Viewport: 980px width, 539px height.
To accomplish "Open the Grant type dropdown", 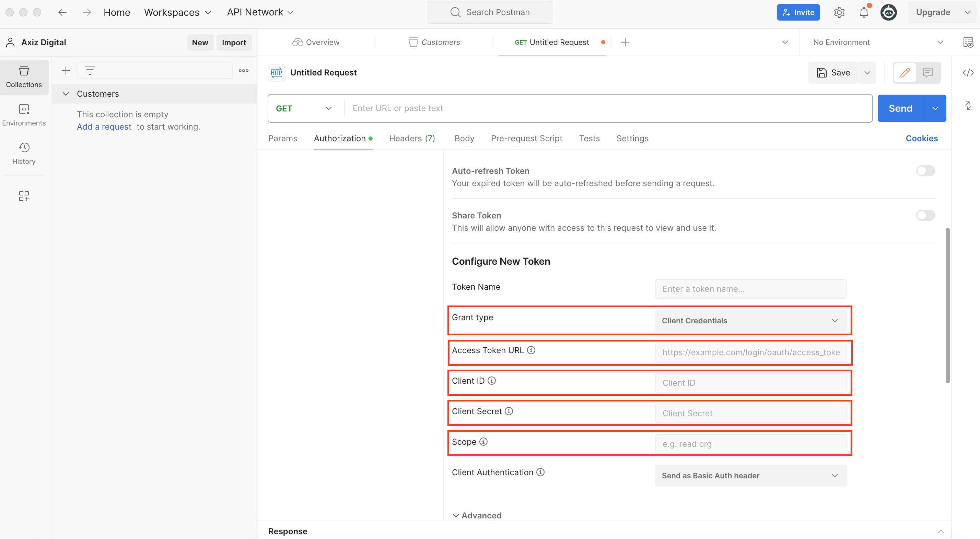I will [750, 321].
